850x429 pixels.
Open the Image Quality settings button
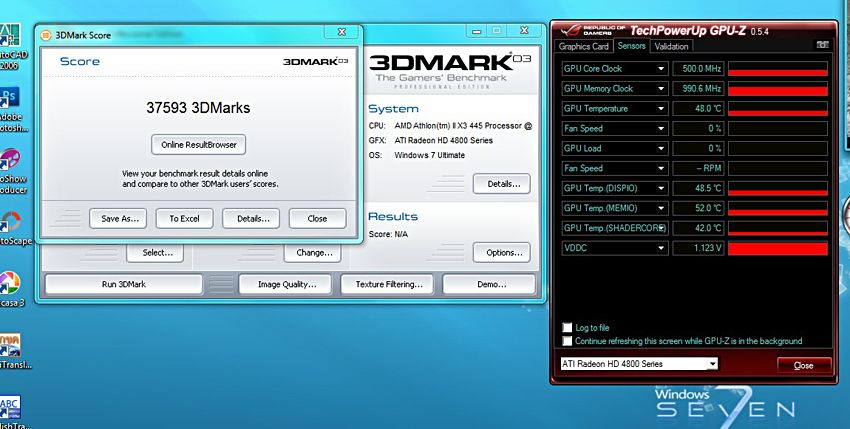pos(287,284)
